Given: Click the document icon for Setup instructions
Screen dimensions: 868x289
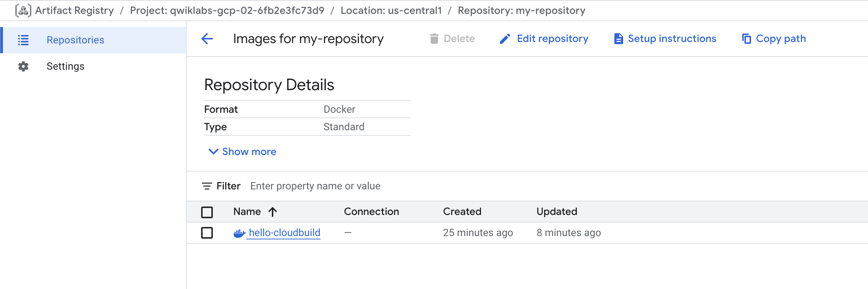Looking at the screenshot, I should 618,39.
